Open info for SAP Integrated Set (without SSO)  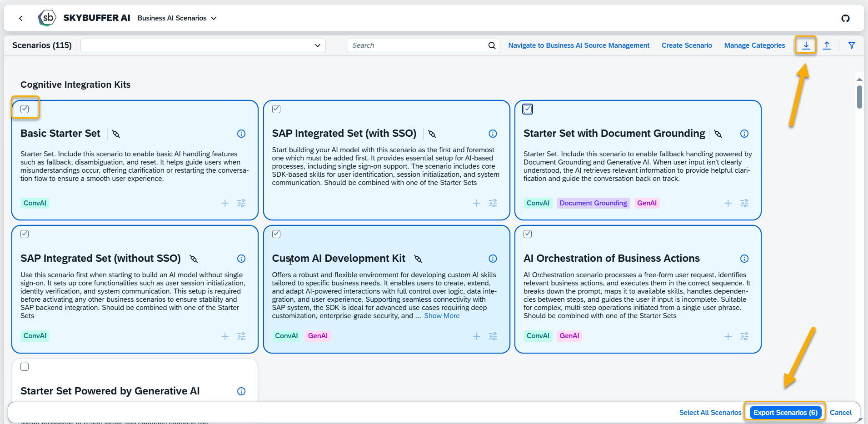(241, 259)
